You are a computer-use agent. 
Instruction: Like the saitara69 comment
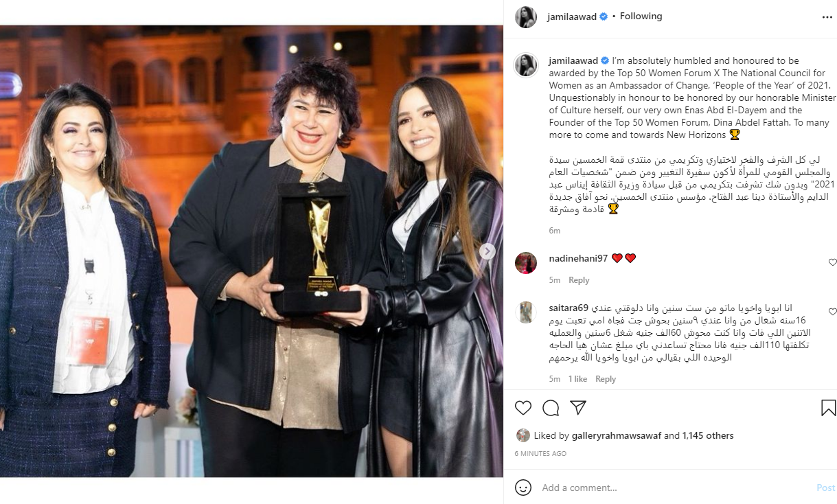pyautogui.click(x=832, y=312)
